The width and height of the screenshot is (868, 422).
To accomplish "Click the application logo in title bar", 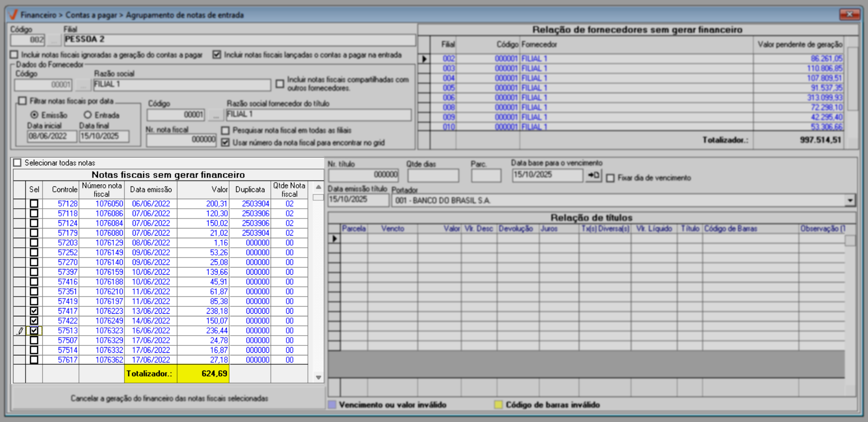I will point(14,15).
